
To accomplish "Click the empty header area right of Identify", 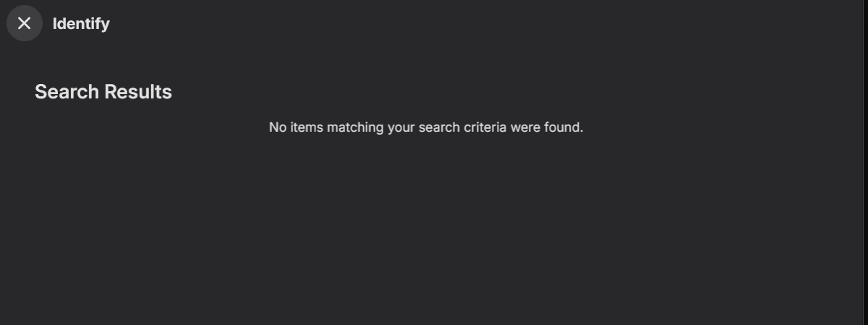I will (470, 24).
